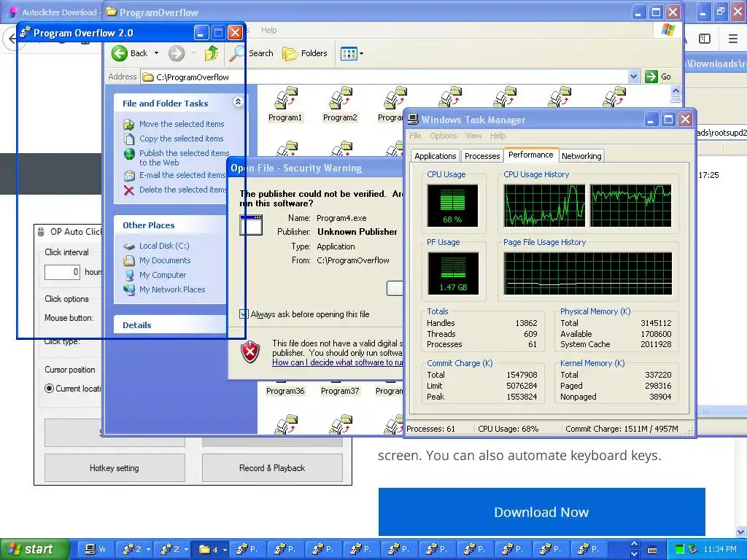This screenshot has width=747, height=560.
Task: Click the folder group taskbar button
Action: pos(212,550)
